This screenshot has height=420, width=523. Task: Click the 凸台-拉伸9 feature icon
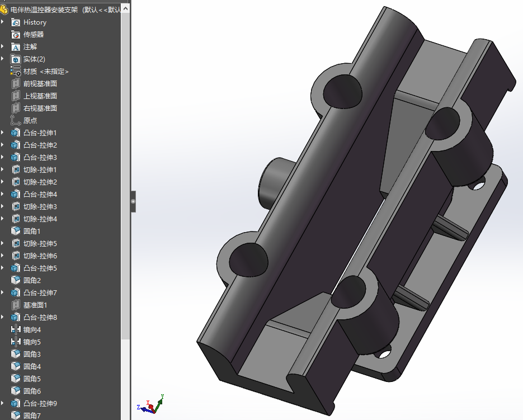(15, 404)
